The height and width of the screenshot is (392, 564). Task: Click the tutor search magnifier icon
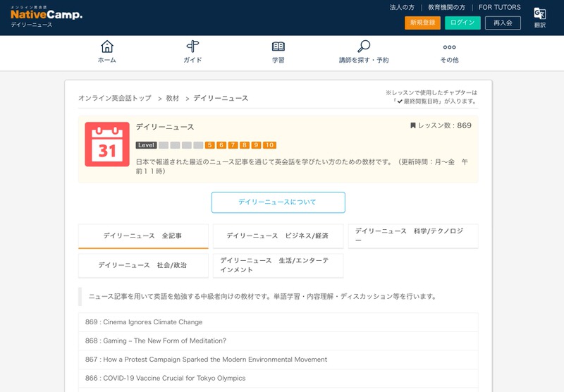click(364, 47)
